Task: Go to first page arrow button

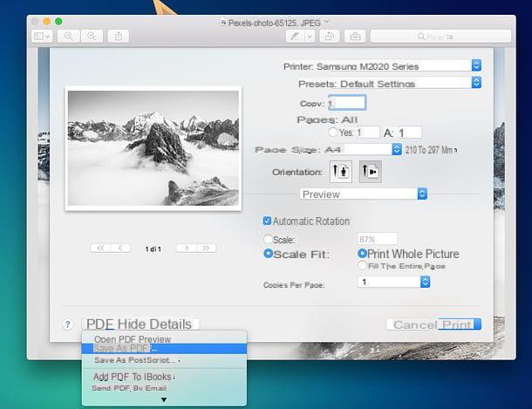Action: pos(100,248)
